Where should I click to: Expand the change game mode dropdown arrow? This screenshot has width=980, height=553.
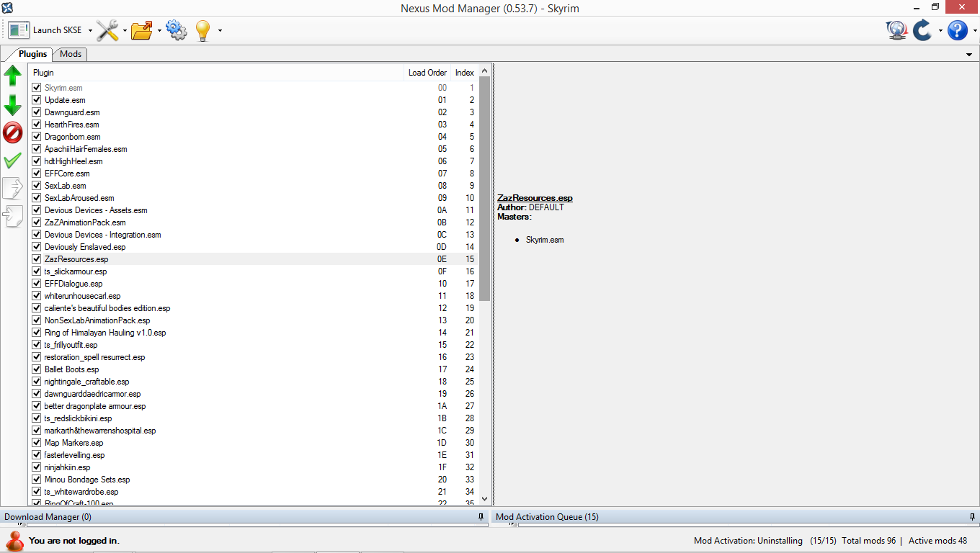click(x=940, y=30)
